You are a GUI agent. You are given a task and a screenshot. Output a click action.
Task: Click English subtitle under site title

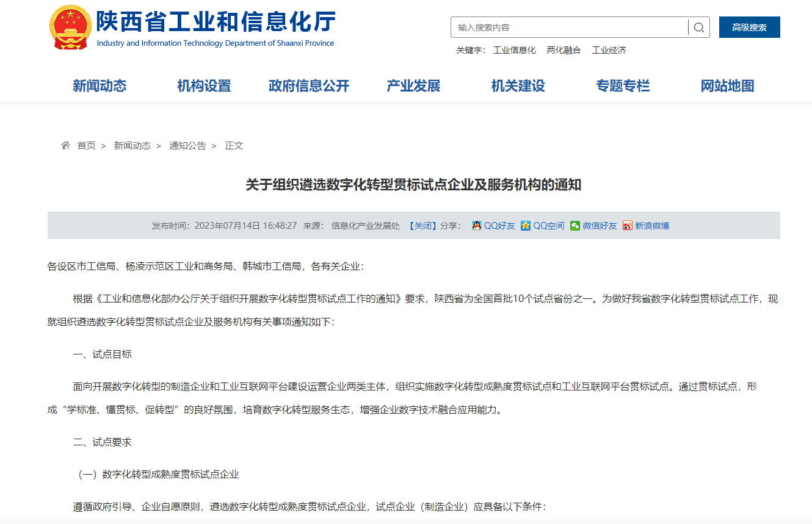pos(216,43)
